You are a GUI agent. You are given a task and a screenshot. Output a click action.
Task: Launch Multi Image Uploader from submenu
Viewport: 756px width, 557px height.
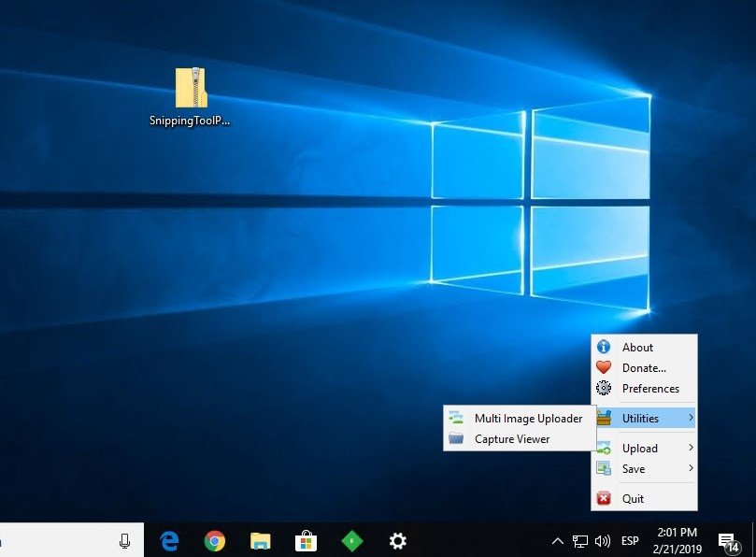pos(520,418)
